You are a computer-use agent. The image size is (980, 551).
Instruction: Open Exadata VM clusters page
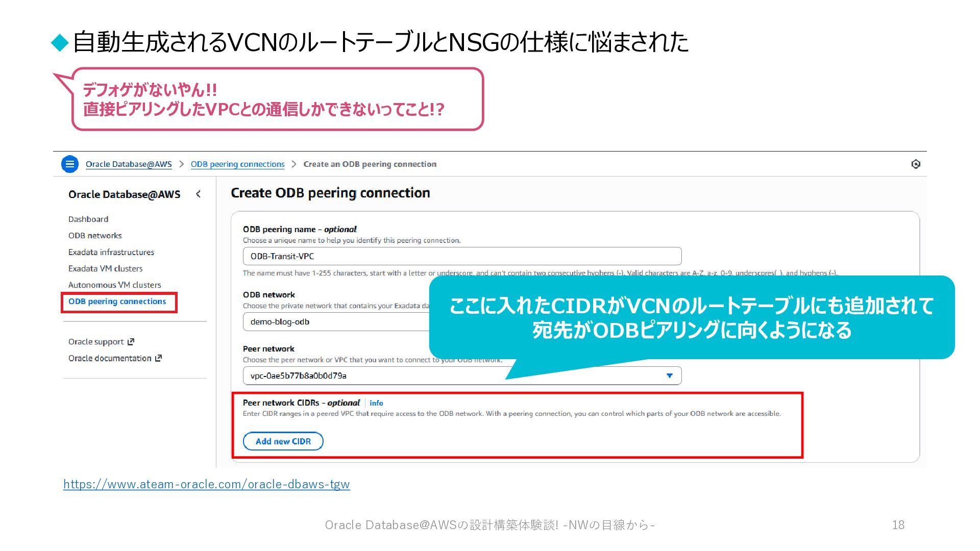click(106, 268)
